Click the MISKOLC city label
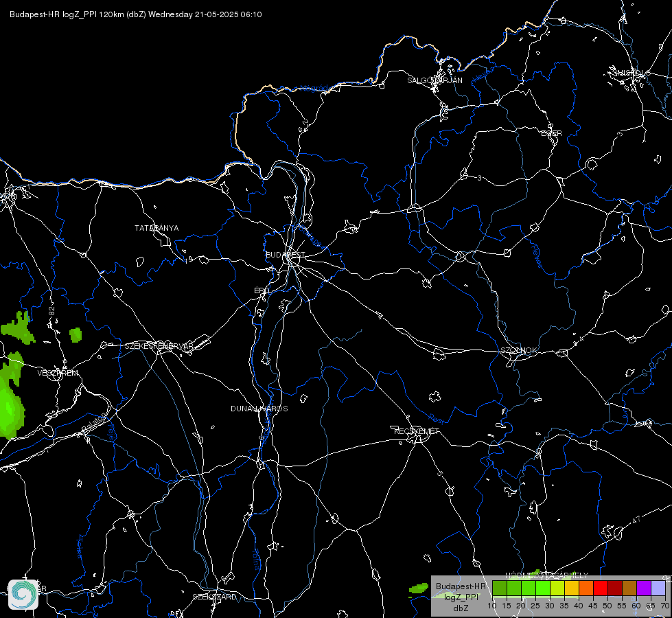Viewport: 672px width, 618px height. coord(632,73)
